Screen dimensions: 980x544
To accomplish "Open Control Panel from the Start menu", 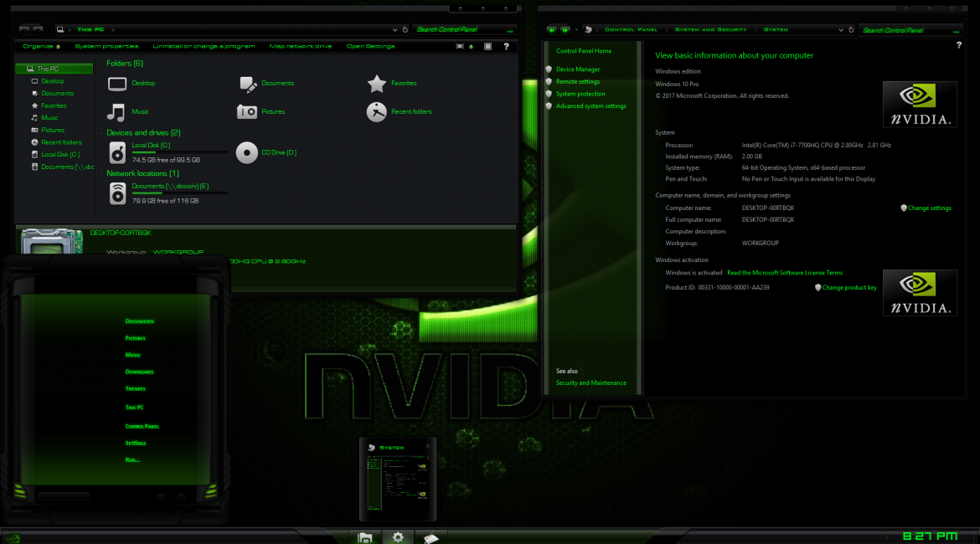I will point(142,426).
